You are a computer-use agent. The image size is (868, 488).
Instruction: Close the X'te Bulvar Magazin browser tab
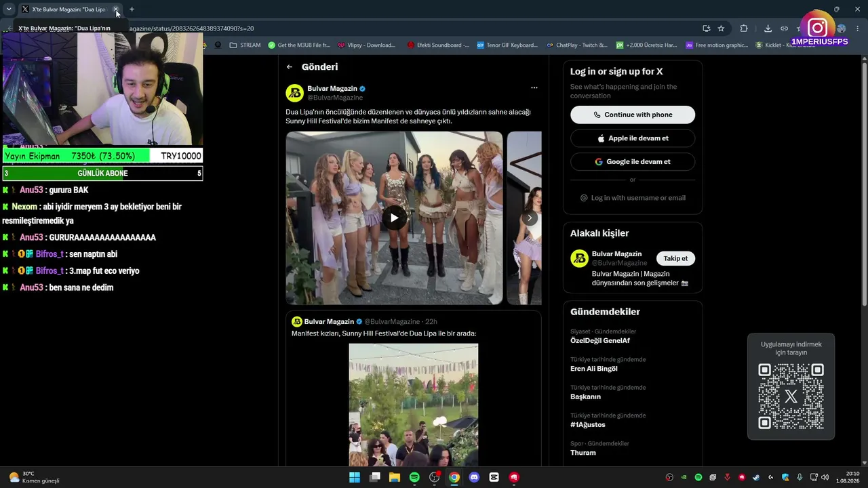coord(116,9)
